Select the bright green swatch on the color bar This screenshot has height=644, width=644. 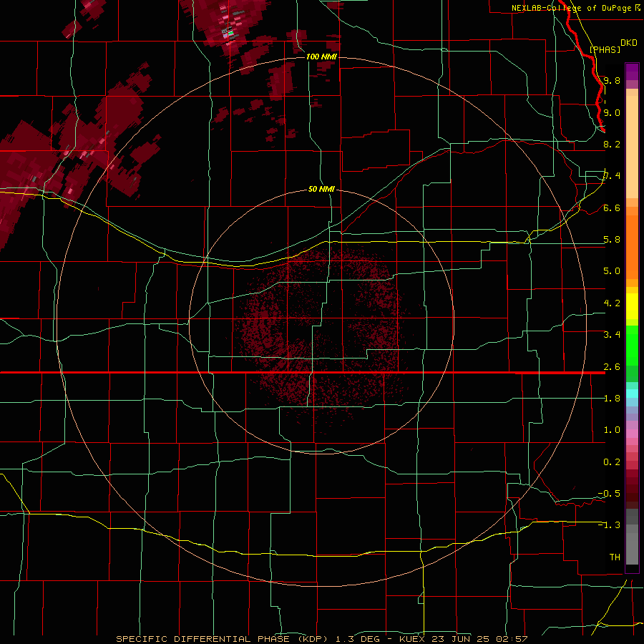(632, 346)
